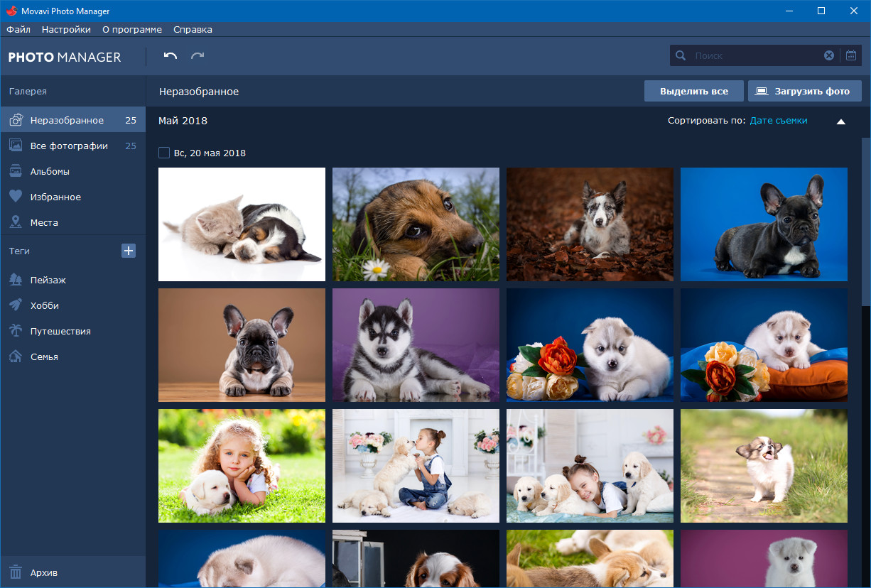The width and height of the screenshot is (871, 588).
Task: Choose the Путешествия tag
Action: [x=72, y=331]
